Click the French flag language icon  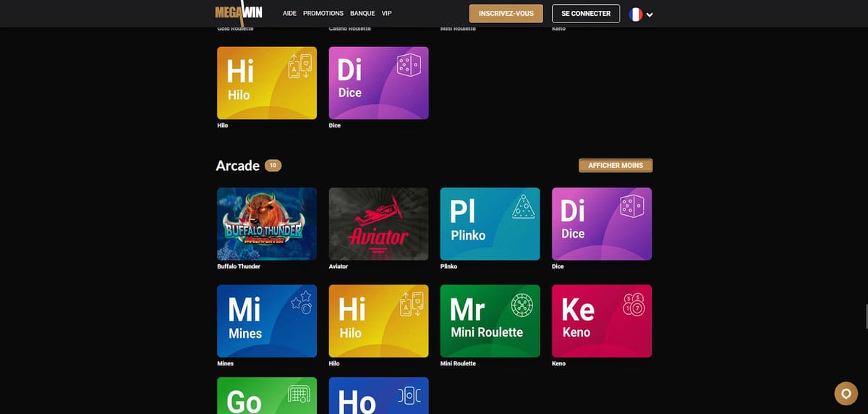[x=636, y=14]
